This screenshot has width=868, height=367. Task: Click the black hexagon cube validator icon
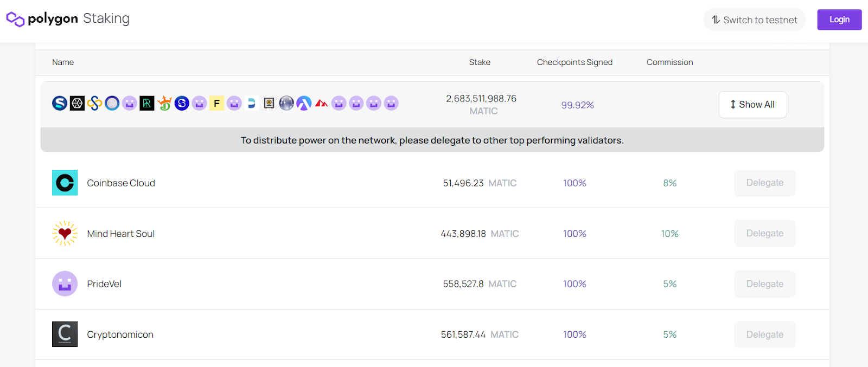pos(78,103)
